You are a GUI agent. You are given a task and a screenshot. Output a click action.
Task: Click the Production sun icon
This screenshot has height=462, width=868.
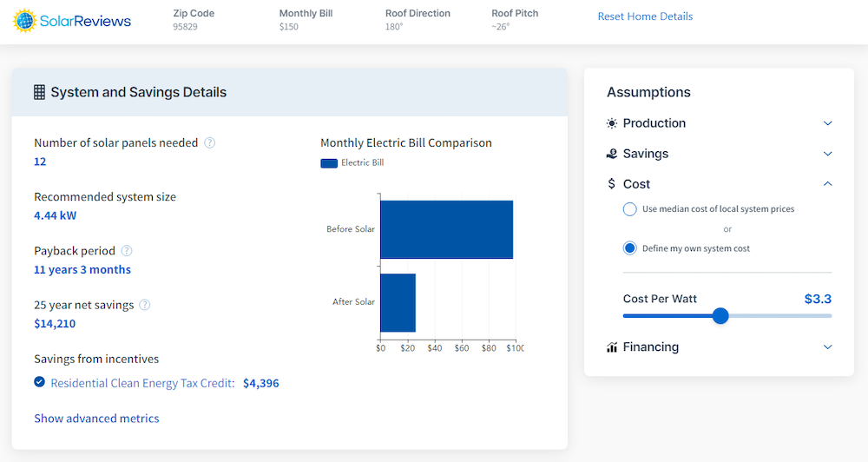[x=612, y=123]
